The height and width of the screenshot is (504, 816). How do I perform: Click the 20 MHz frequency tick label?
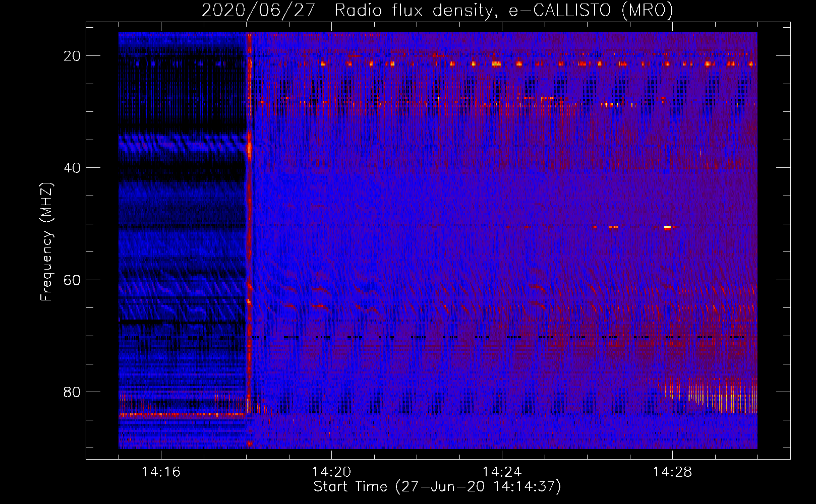click(x=72, y=56)
